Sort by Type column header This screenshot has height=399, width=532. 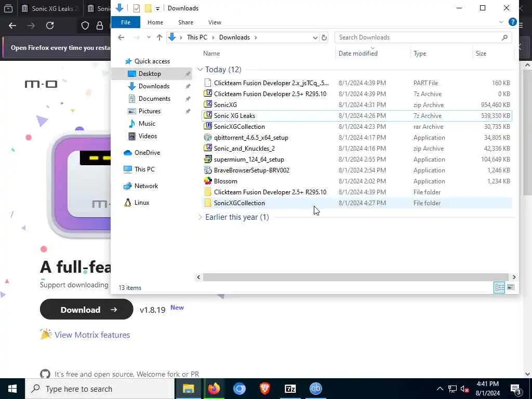420,54
